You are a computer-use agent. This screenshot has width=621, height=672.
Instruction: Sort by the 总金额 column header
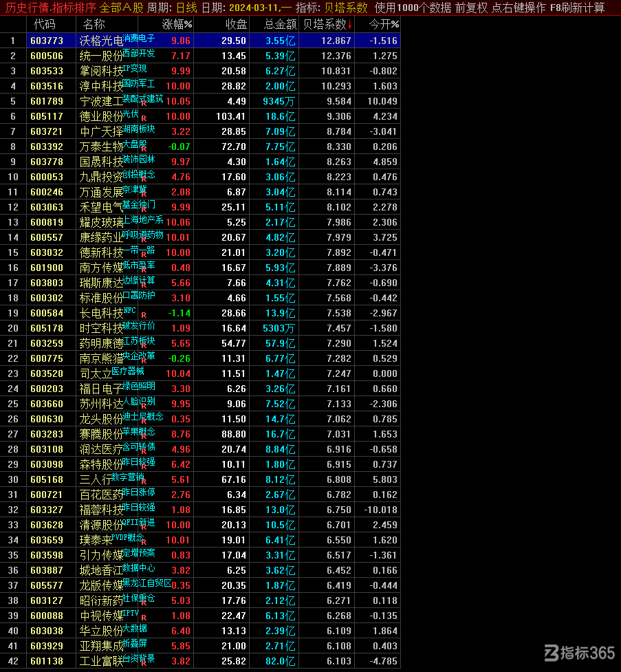(x=280, y=25)
